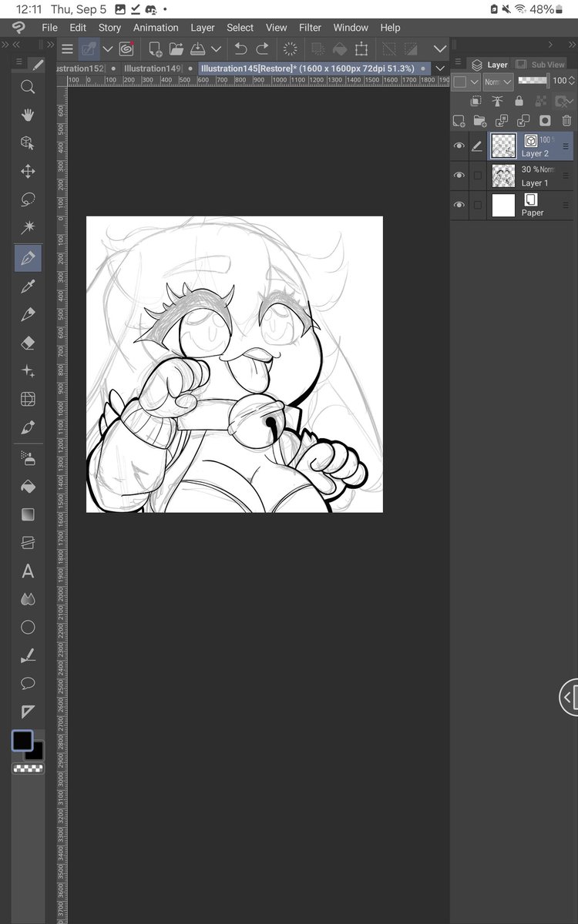This screenshot has width=578, height=924.
Task: Click the Redo arrow in command bar
Action: click(x=263, y=49)
